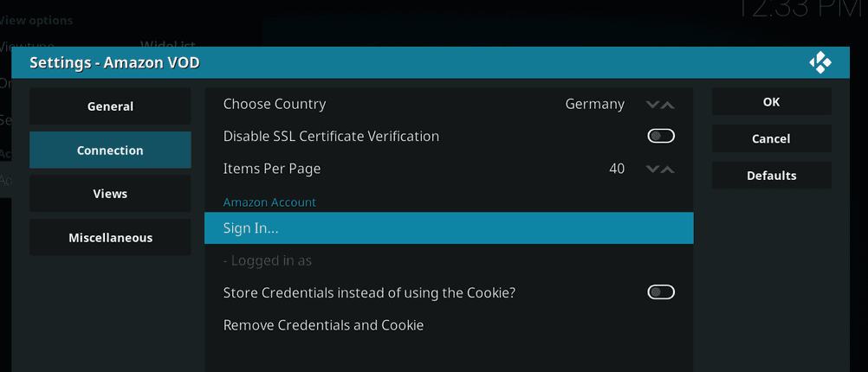Switch to the Views tab
868x372 pixels.
110,194
